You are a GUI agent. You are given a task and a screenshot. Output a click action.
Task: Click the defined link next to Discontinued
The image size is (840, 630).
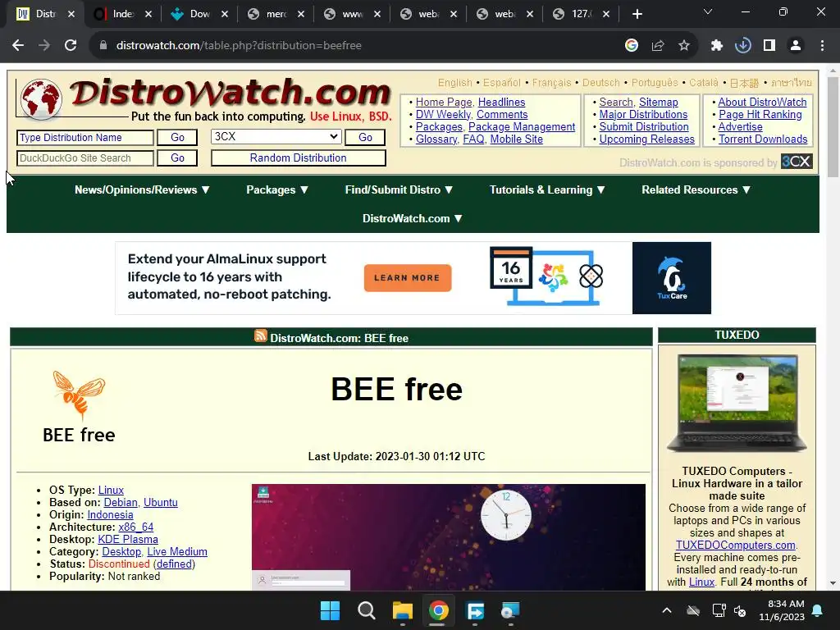[x=174, y=564]
